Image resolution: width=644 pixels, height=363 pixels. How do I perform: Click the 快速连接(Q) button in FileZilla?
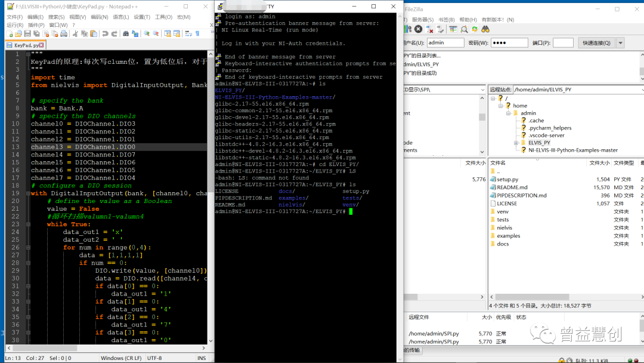pos(596,43)
